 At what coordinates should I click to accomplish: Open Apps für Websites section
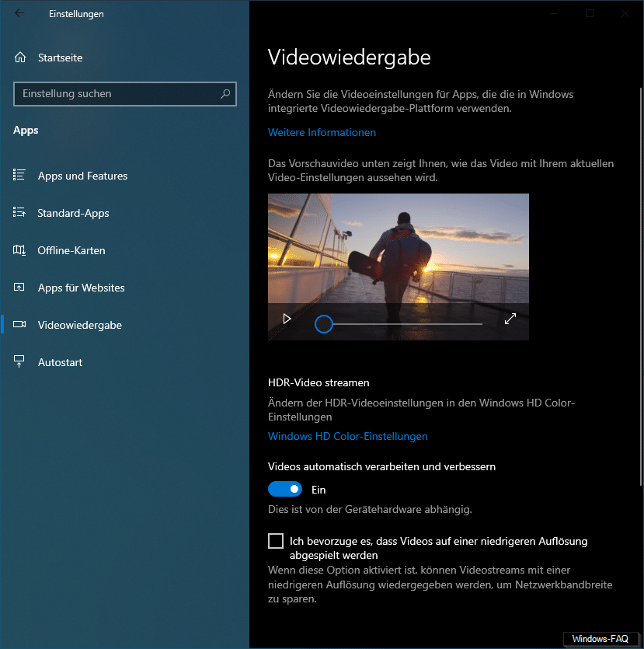coord(124,288)
